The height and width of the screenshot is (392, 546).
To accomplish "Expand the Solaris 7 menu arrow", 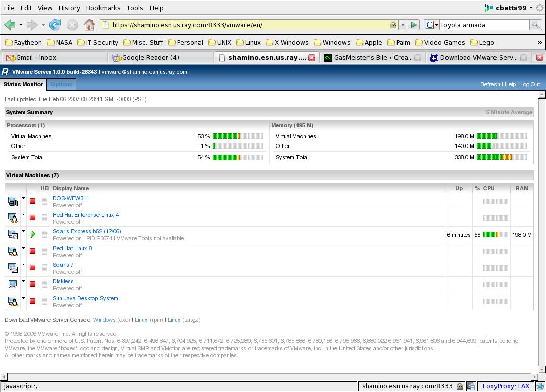I will pyautogui.click(x=23, y=265).
